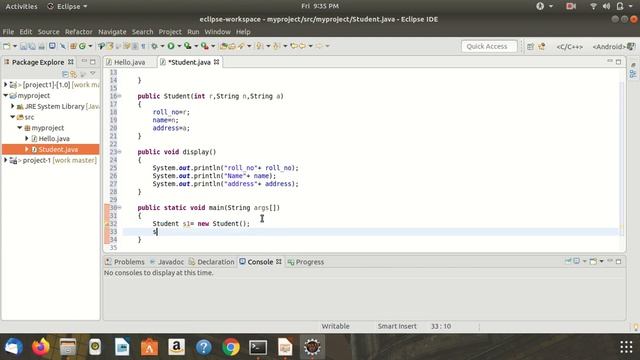Expand the project-1 node

point(6,160)
